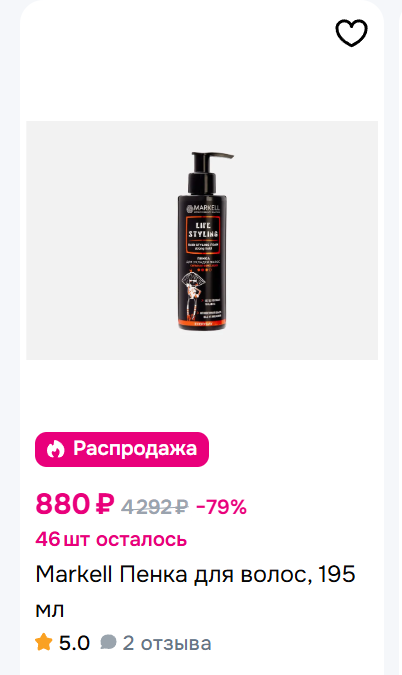Click the MARKELL logo on the bottle

tap(203, 209)
